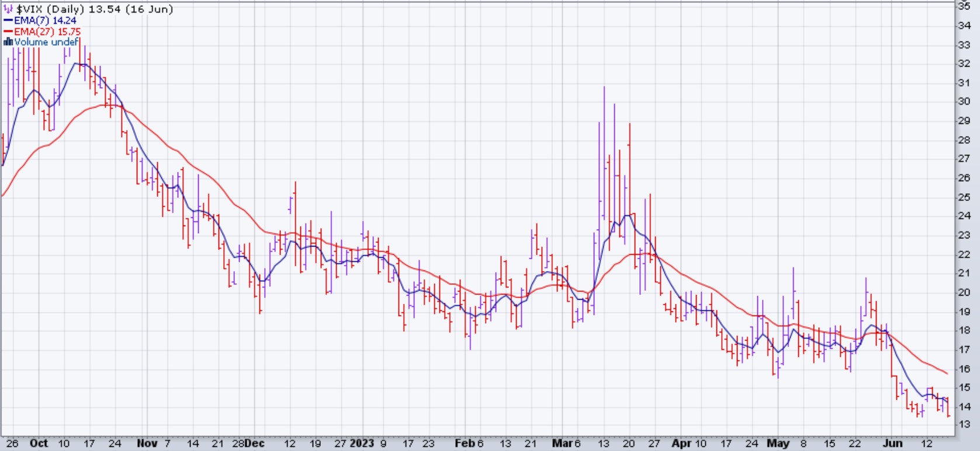Click the Jun label on date axis
Image resolution: width=980 pixels, height=451 pixels.
pos(892,443)
